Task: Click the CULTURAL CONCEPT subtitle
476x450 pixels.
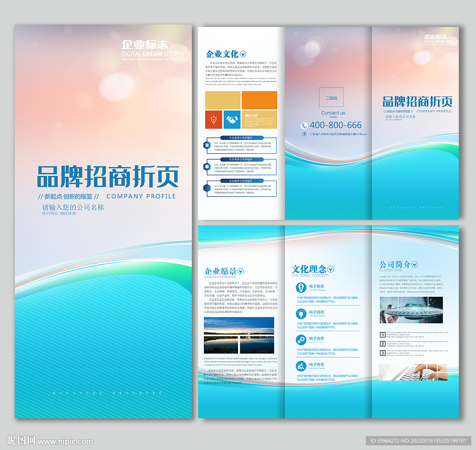Action: (x=310, y=275)
